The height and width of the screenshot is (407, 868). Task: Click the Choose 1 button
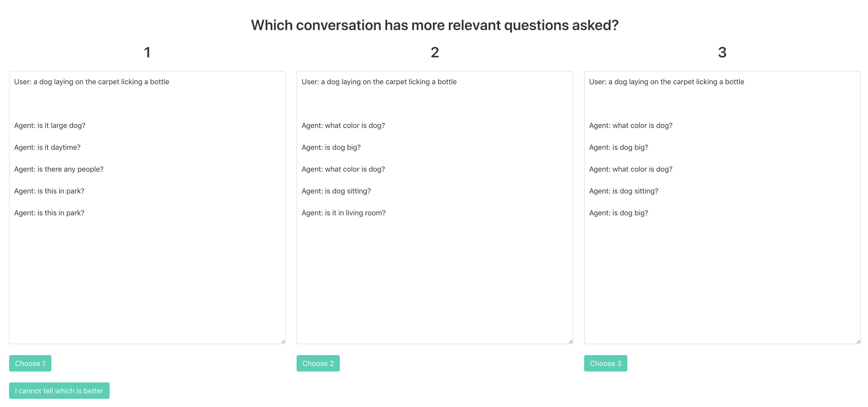pyautogui.click(x=30, y=363)
